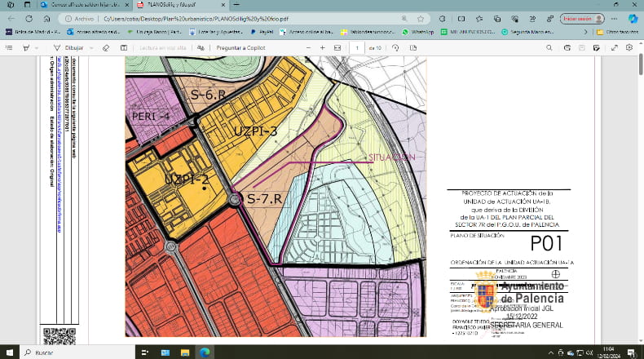The image size is (644, 359).
Task: Reload the current page
Action: pyautogui.click(x=29, y=19)
